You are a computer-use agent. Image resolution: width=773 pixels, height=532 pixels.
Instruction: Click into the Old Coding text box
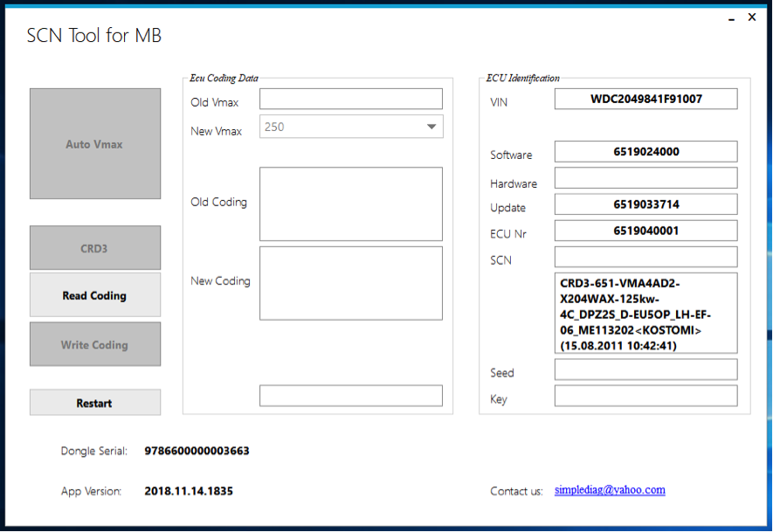tap(351, 204)
